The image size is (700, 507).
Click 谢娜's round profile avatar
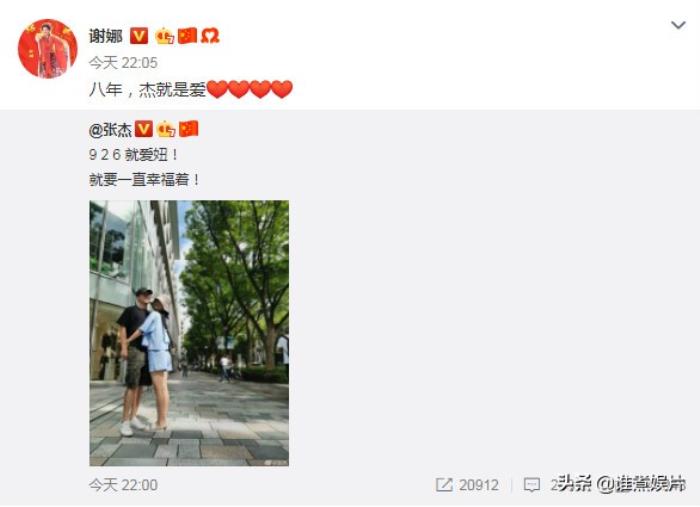[48, 49]
